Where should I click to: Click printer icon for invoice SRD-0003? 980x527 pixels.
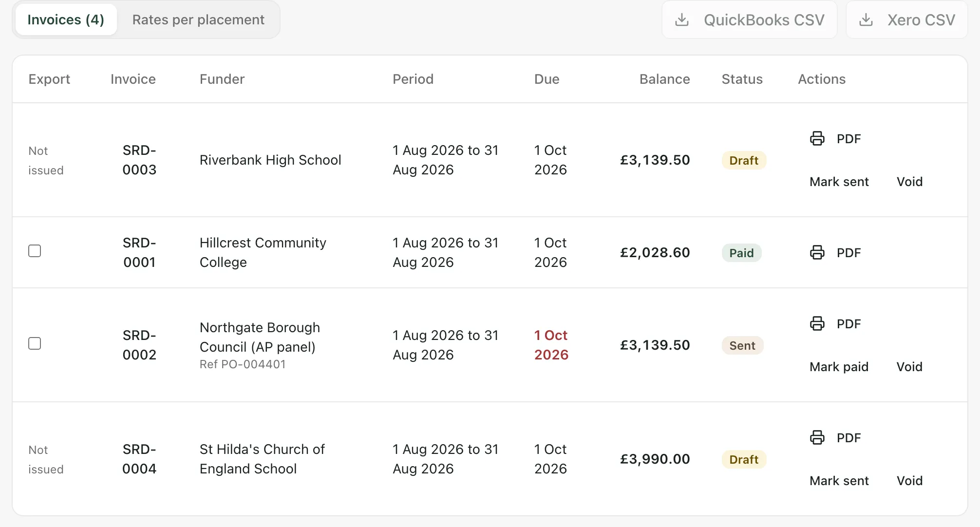(x=817, y=139)
